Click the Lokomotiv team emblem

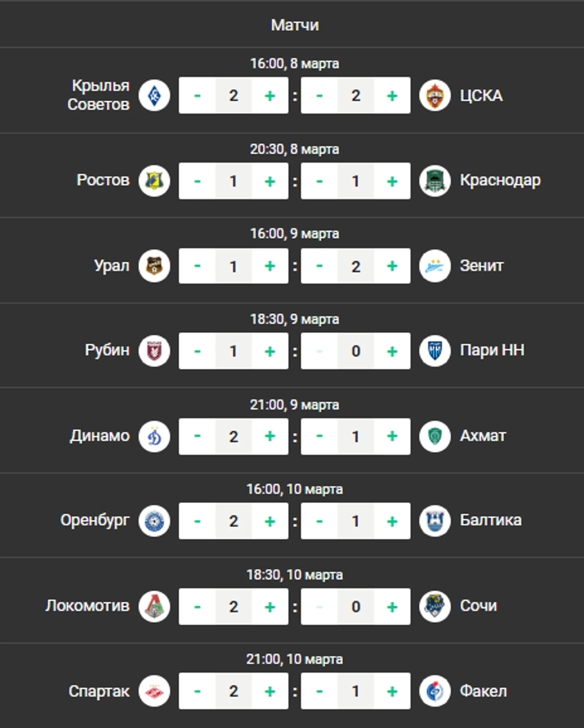point(154,606)
